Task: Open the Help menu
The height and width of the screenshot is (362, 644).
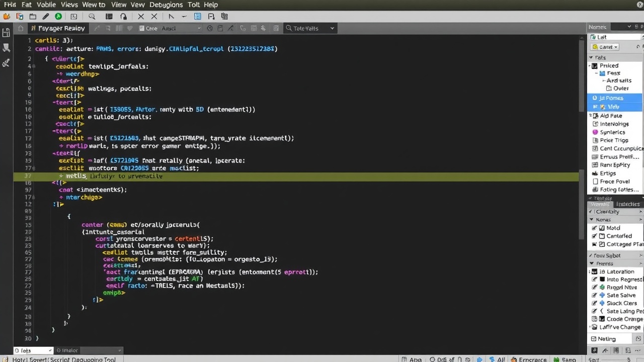Action: pyautogui.click(x=211, y=5)
